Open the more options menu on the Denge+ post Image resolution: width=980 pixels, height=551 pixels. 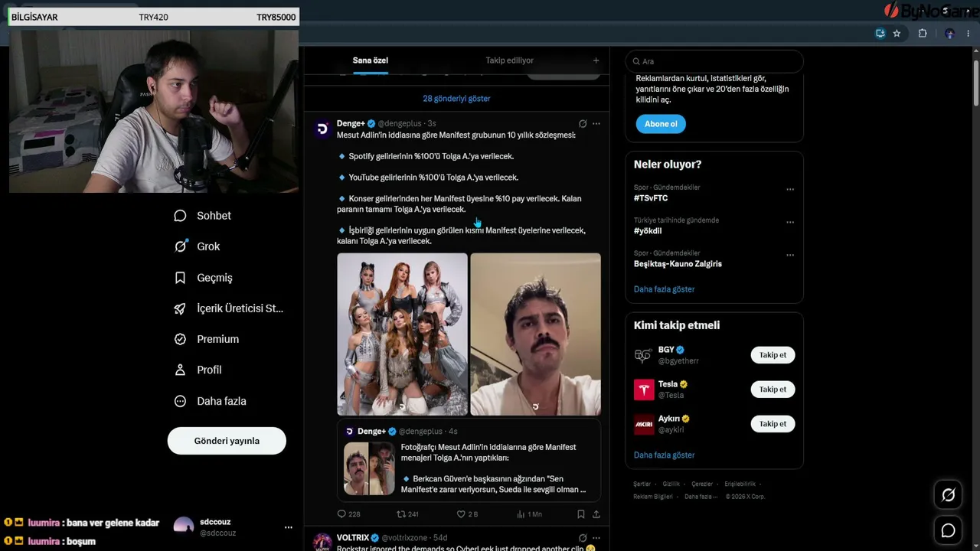pyautogui.click(x=596, y=123)
